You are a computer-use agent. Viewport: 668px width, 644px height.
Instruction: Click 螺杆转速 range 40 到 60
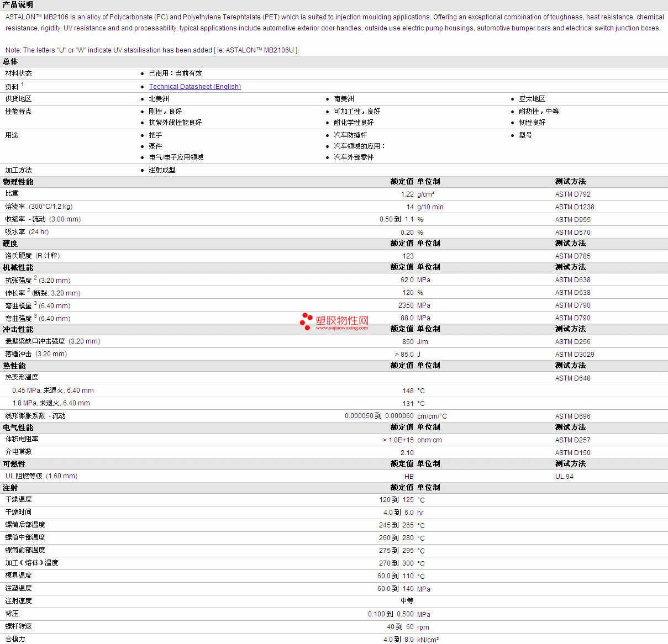point(400,627)
